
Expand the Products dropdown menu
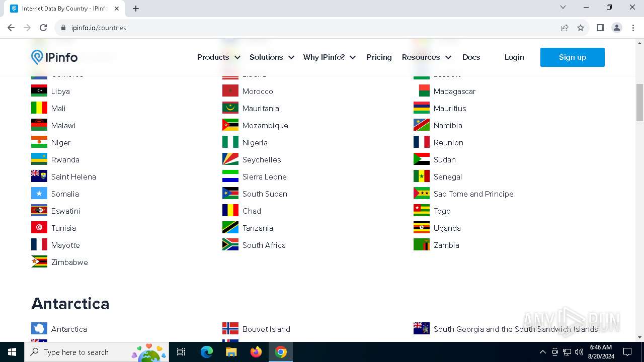pyautogui.click(x=218, y=57)
